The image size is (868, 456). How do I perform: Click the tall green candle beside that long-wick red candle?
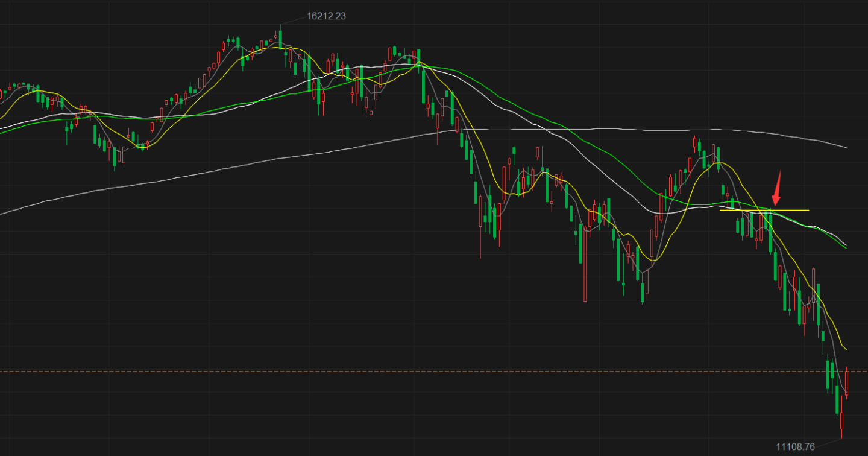580,243
